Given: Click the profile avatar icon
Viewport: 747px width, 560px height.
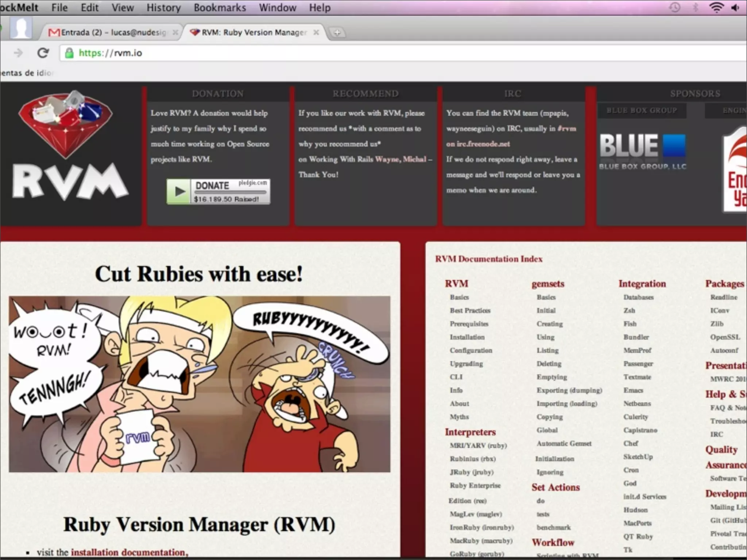Looking at the screenshot, I should pos(20,28).
